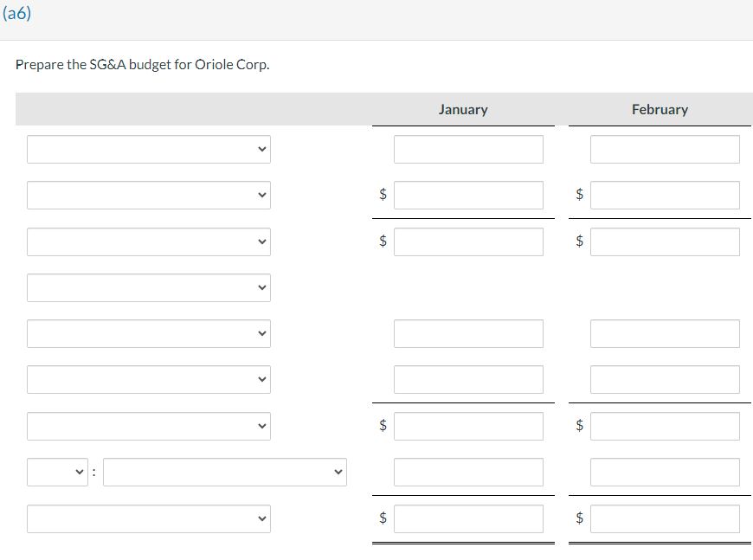Viewport: 753px width, 560px height.
Task: Click February field beside the colon dropdown row
Action: pos(665,472)
